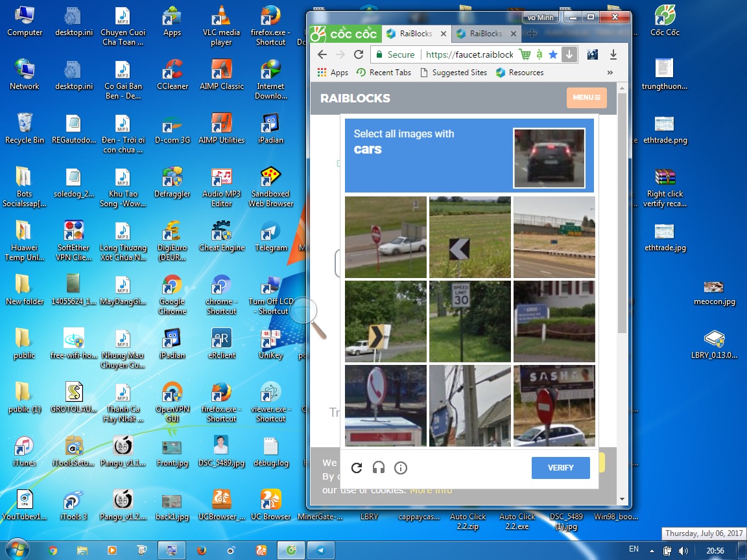Select CCleaner desktop icon
Screen dimensions: 747x560
[172, 75]
